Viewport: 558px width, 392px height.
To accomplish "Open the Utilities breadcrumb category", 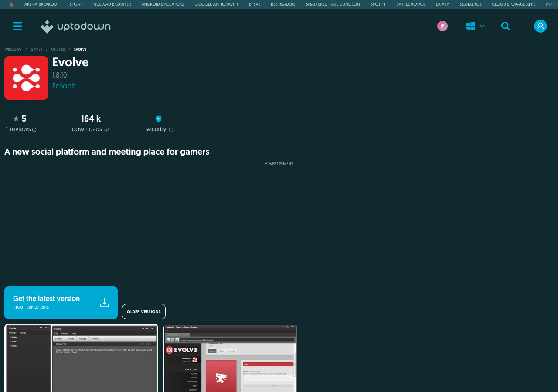I will coord(58,50).
